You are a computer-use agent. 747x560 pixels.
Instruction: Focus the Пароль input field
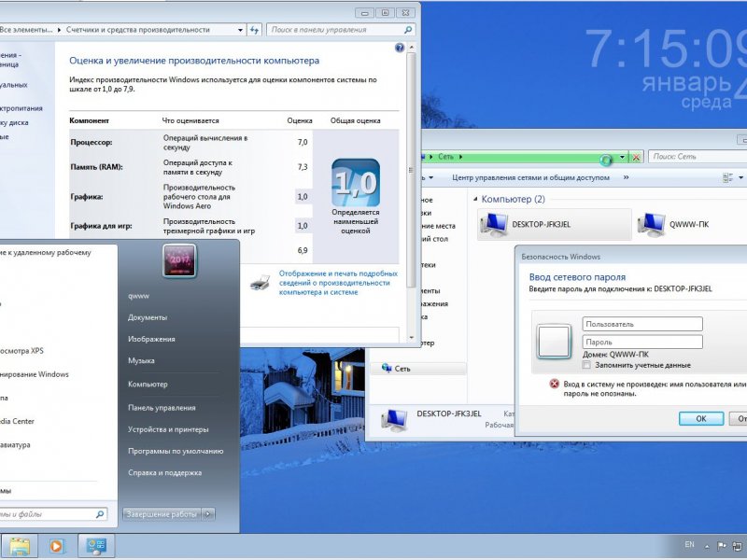[642, 342]
